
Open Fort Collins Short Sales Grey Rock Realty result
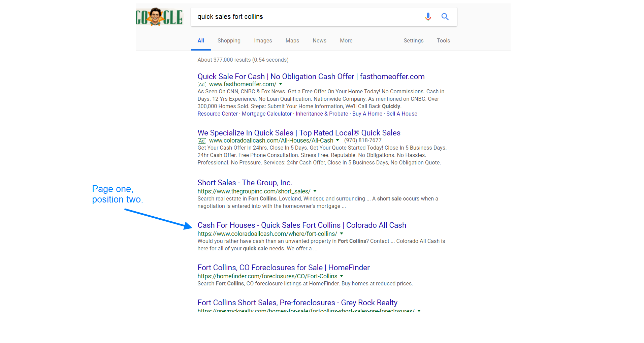click(x=297, y=303)
